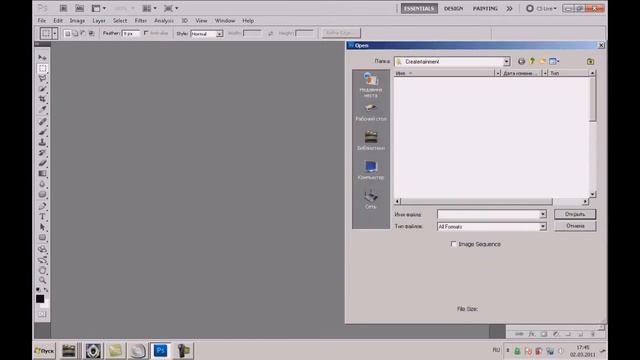Expand the folder location dropdown showing Createntainment
The image size is (640, 360).
pos(506,62)
